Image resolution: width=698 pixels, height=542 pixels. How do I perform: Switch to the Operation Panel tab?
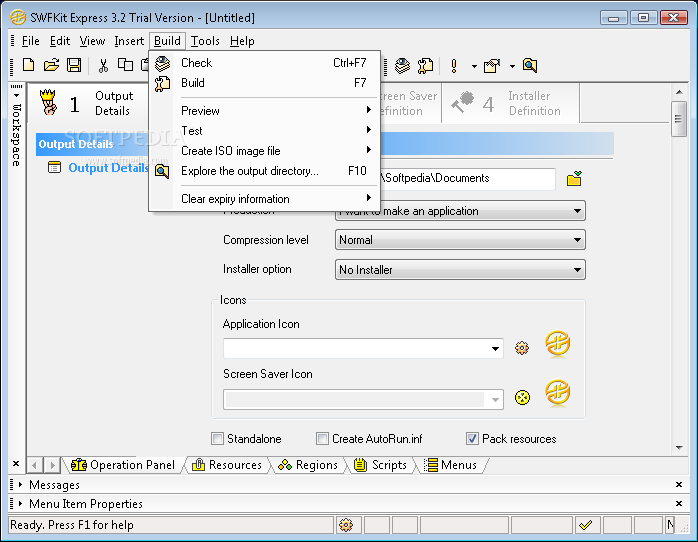click(123, 465)
